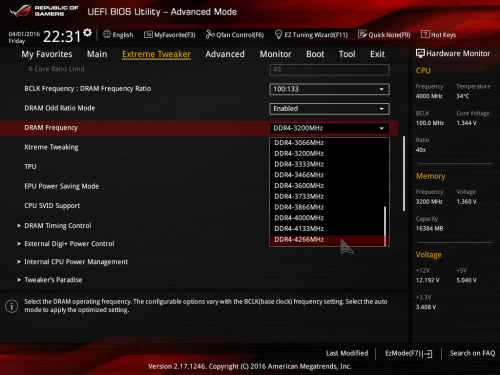Go to Exit tab
This screenshot has height=375, width=500.
[x=377, y=54]
